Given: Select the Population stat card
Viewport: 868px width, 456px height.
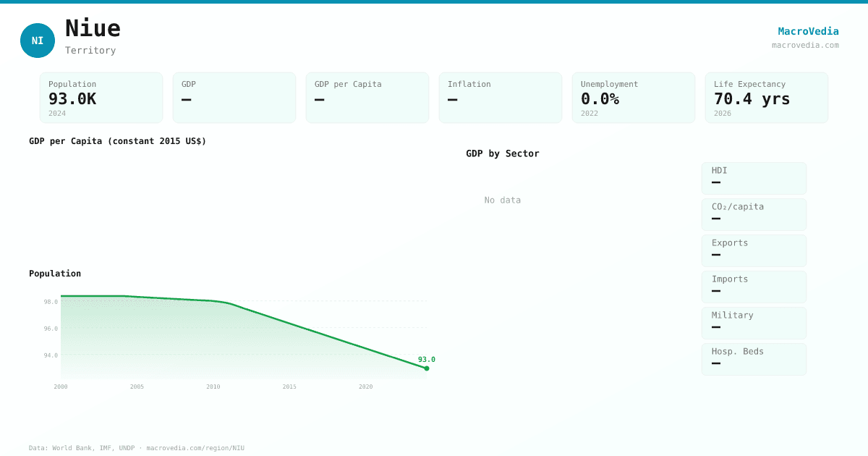Looking at the screenshot, I should tap(101, 98).
